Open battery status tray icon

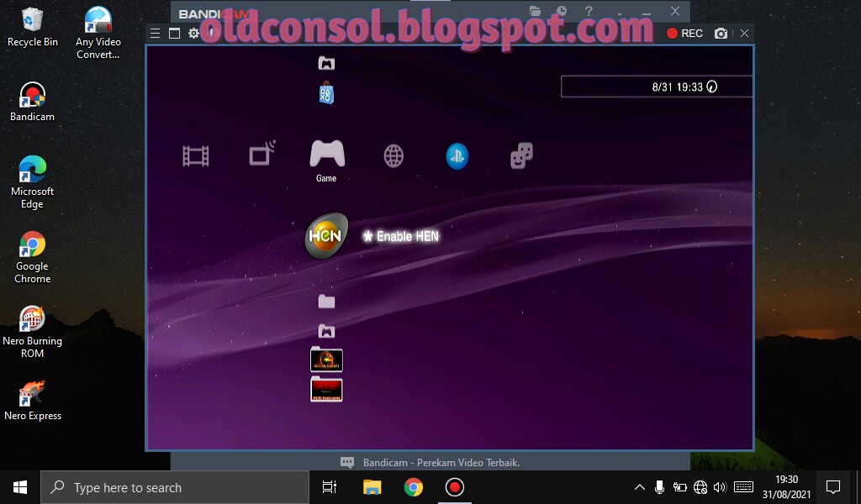pyautogui.click(x=679, y=487)
